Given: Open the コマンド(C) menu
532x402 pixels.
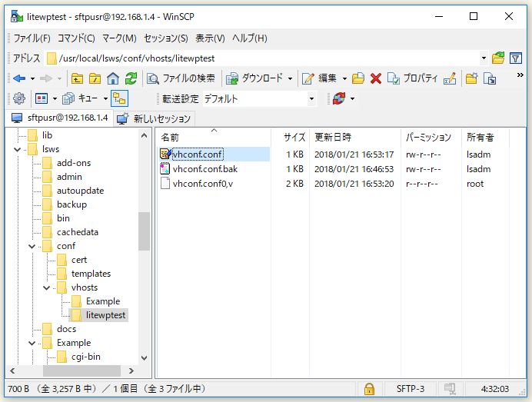Looking at the screenshot, I should [76, 38].
